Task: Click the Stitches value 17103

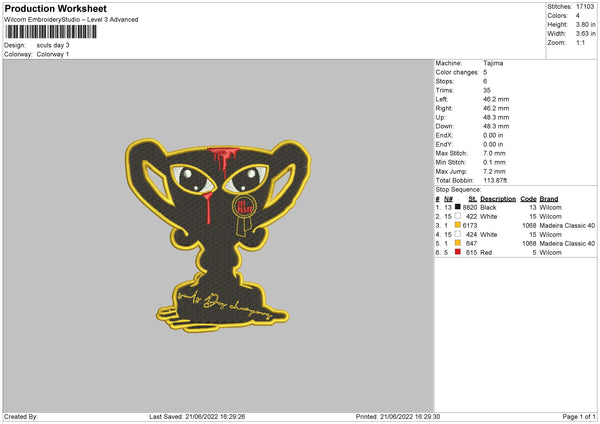Action: (585, 7)
